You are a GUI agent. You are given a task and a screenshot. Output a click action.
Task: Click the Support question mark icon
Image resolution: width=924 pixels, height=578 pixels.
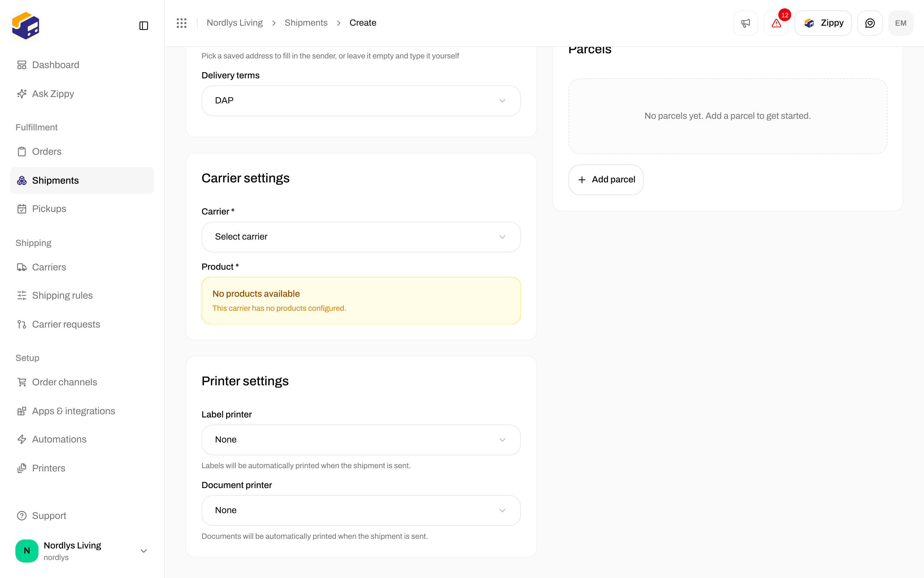click(x=22, y=516)
